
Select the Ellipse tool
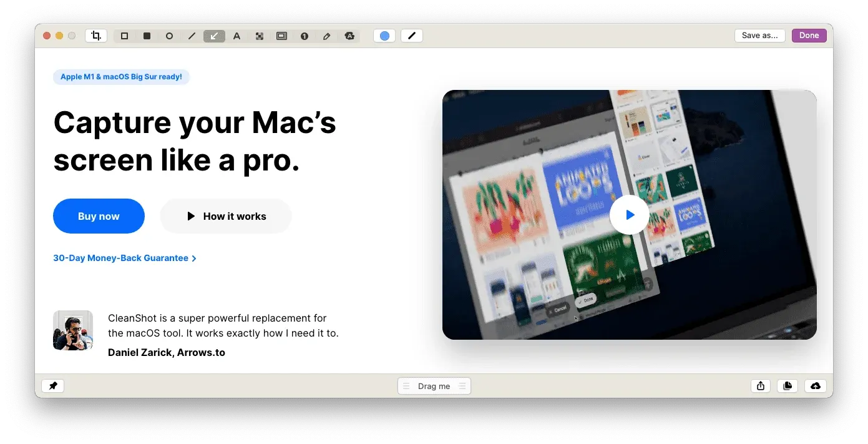(x=169, y=36)
